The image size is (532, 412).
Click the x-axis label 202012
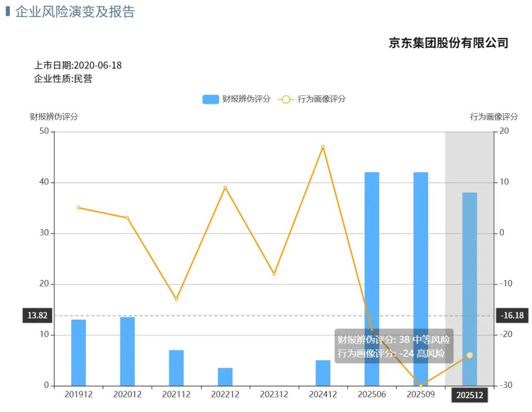tap(127, 394)
